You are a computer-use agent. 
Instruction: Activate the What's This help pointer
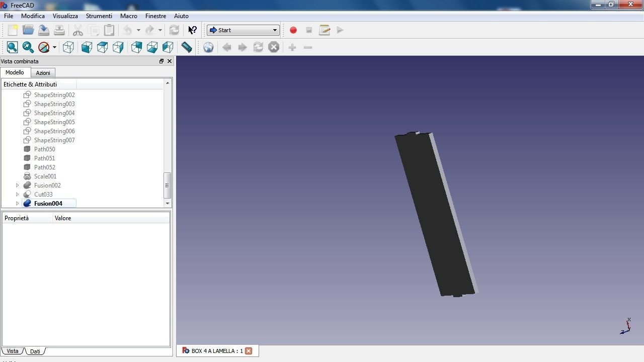tap(192, 30)
